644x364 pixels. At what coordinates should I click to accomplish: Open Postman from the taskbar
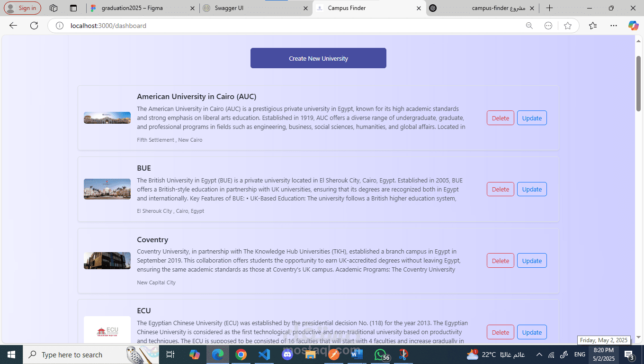334,355
